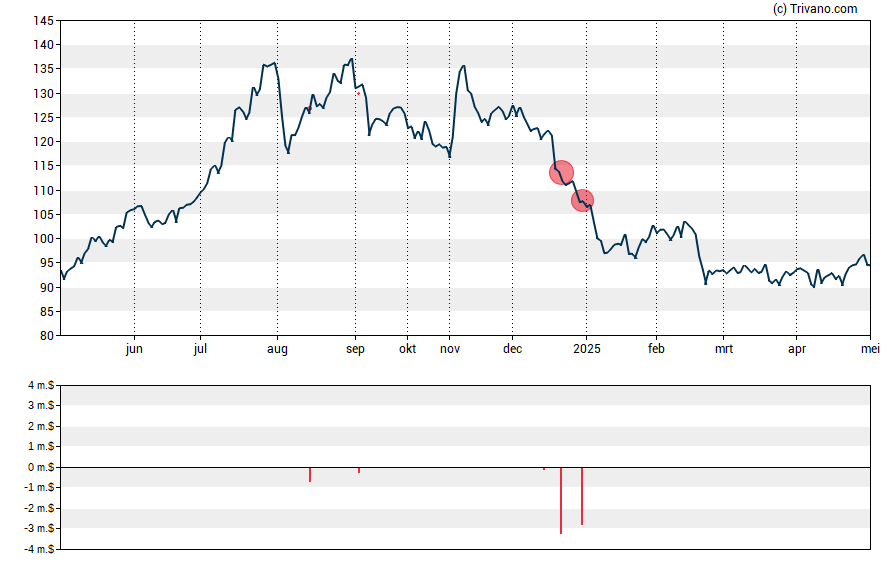Click the 'sep' x-axis label
This screenshot has height=565, width=888.
[x=355, y=349]
